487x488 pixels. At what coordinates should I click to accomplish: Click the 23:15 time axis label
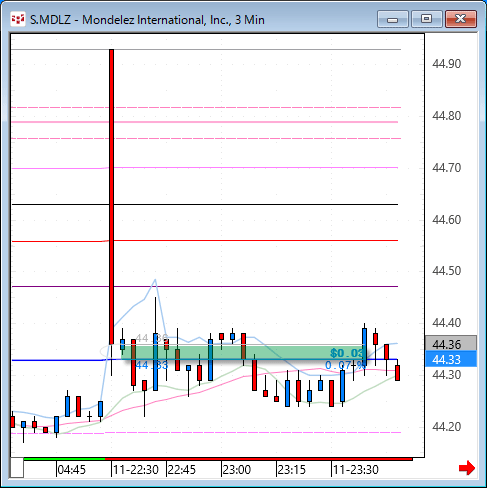(291, 470)
